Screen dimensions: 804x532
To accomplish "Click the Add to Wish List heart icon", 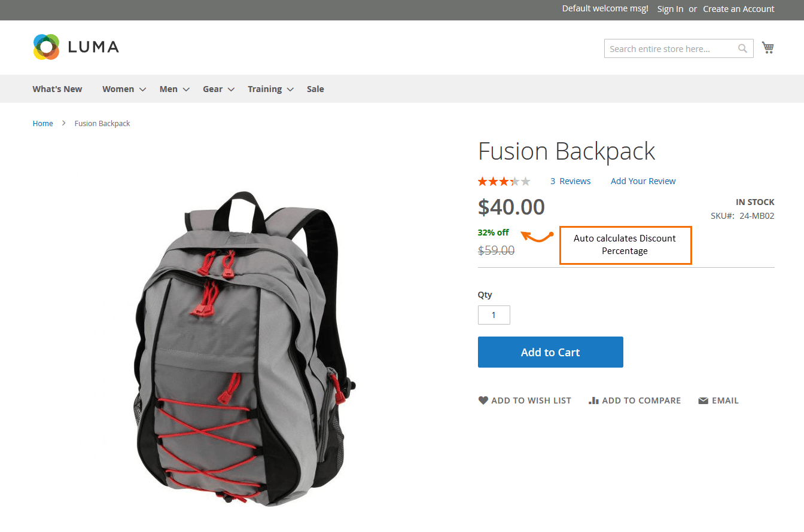I will coord(483,400).
